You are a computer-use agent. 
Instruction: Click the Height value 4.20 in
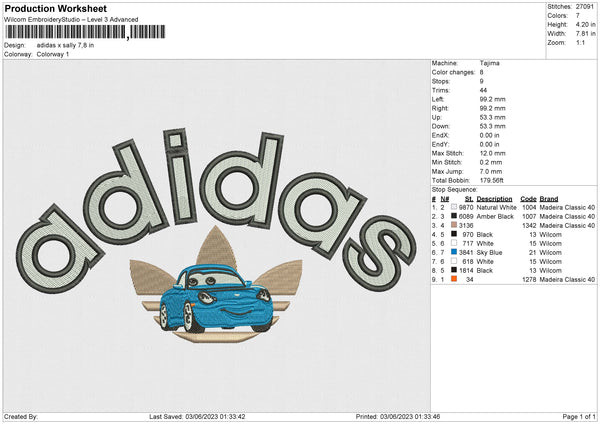pos(585,24)
